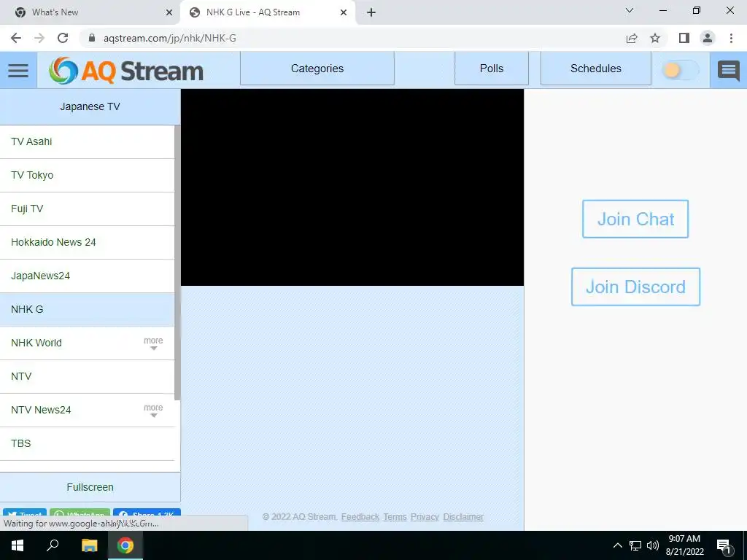Open Chrome three-dot menu

(731, 38)
